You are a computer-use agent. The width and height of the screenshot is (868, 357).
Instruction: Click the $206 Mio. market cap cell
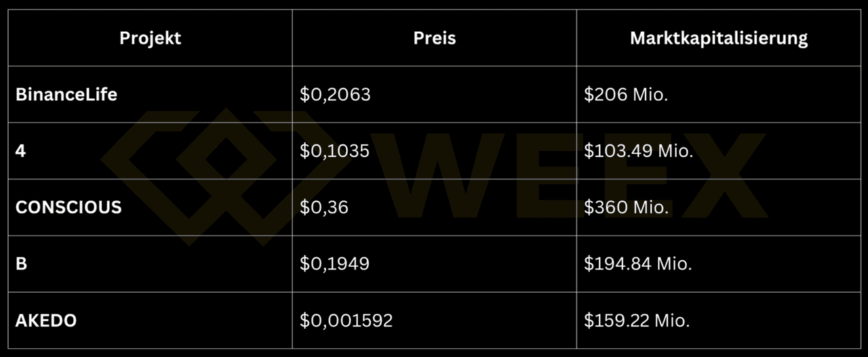click(x=626, y=94)
